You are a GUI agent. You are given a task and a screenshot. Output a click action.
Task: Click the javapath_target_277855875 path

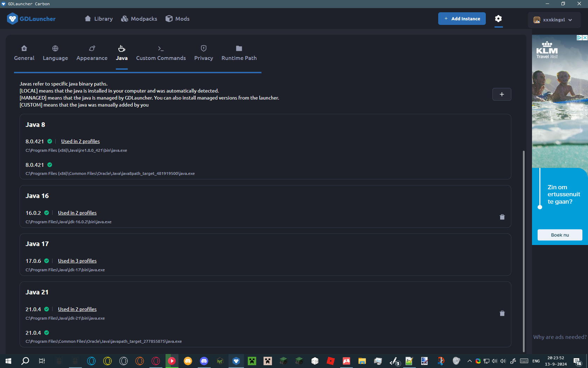click(x=104, y=341)
